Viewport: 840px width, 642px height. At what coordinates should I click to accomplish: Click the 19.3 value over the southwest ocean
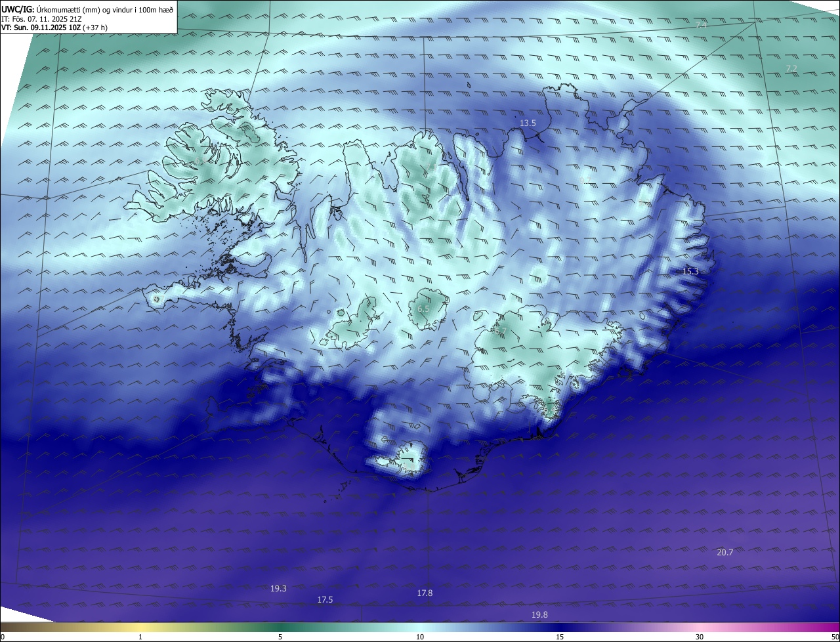[x=278, y=588]
